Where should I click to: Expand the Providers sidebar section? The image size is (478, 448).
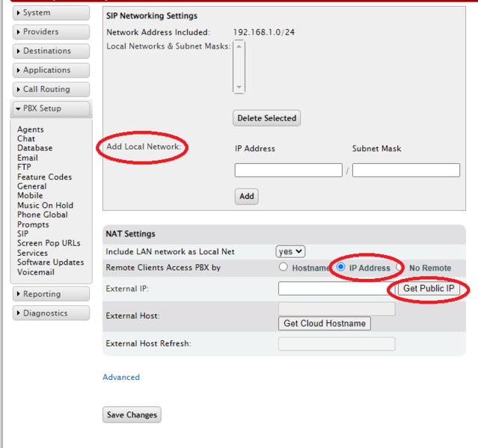point(51,32)
